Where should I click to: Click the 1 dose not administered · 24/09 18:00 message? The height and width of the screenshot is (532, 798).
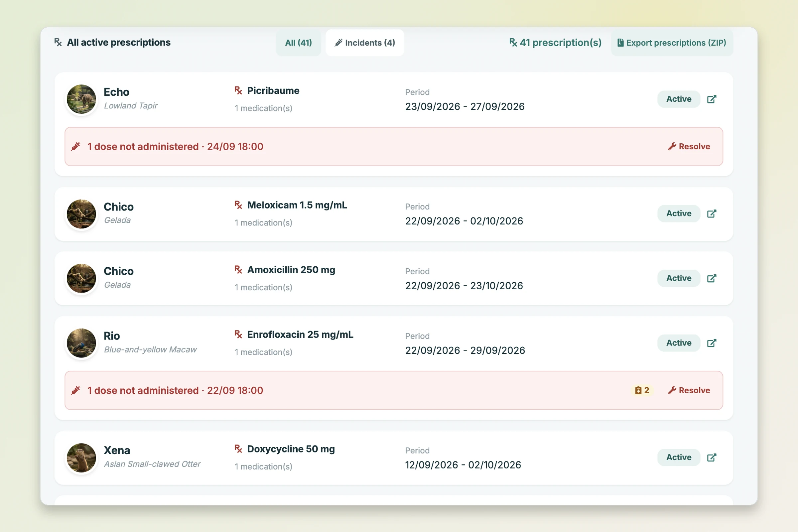(x=176, y=147)
